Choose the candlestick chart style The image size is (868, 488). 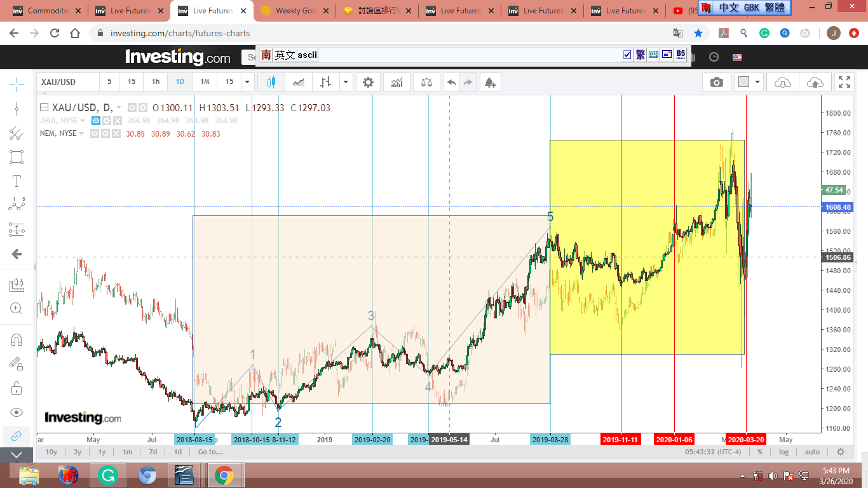pyautogui.click(x=272, y=82)
